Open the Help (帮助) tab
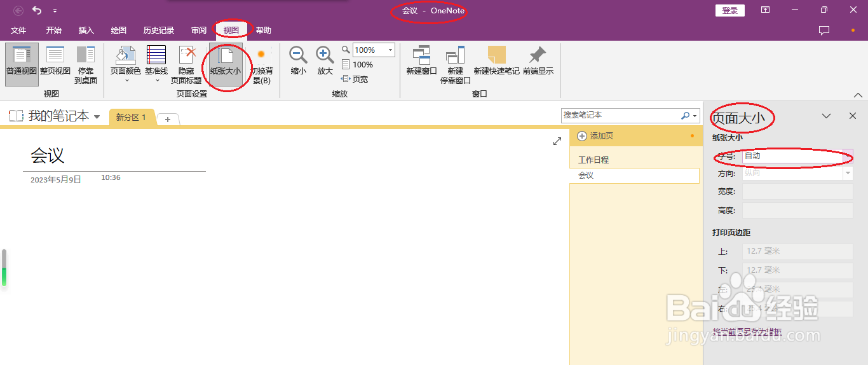The height and width of the screenshot is (365, 868). coord(263,30)
